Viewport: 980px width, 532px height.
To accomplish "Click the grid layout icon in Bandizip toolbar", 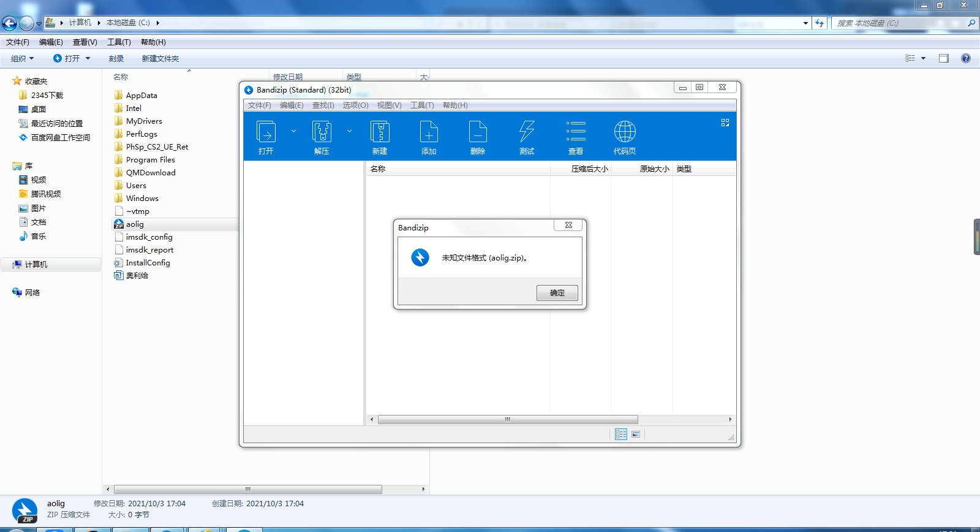I will pyautogui.click(x=725, y=123).
